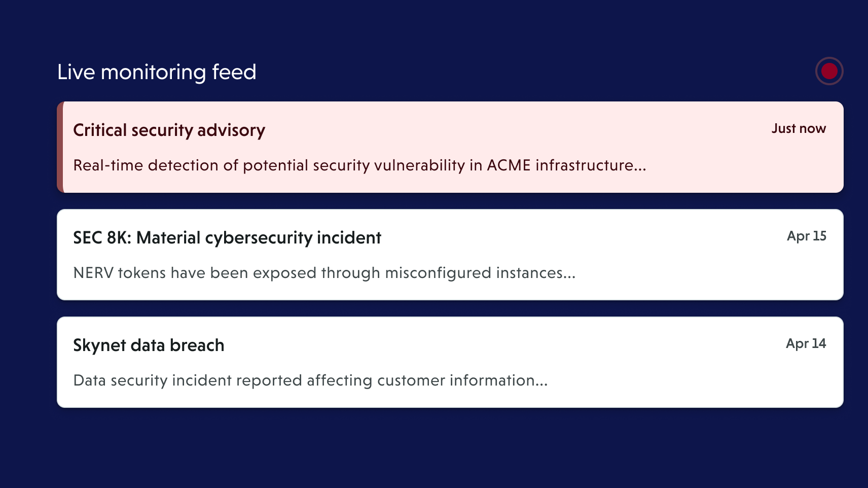
Task: Click the word "ACME" in the advisory
Action: (x=509, y=165)
